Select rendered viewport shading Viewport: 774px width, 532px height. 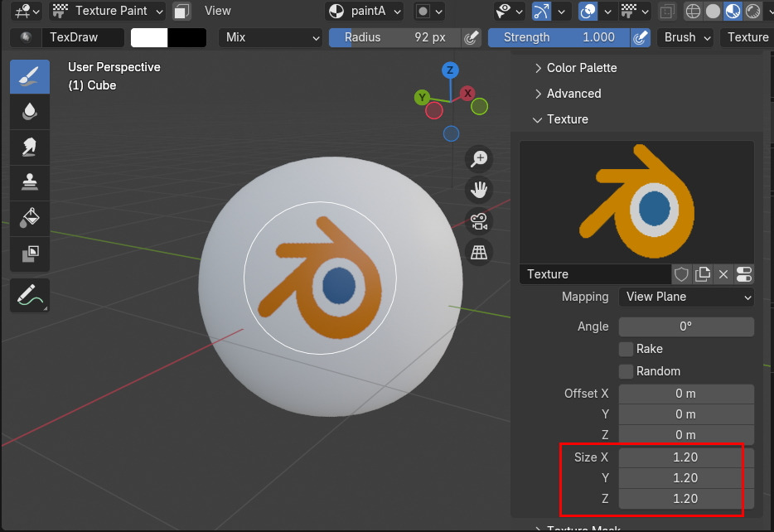click(x=752, y=11)
